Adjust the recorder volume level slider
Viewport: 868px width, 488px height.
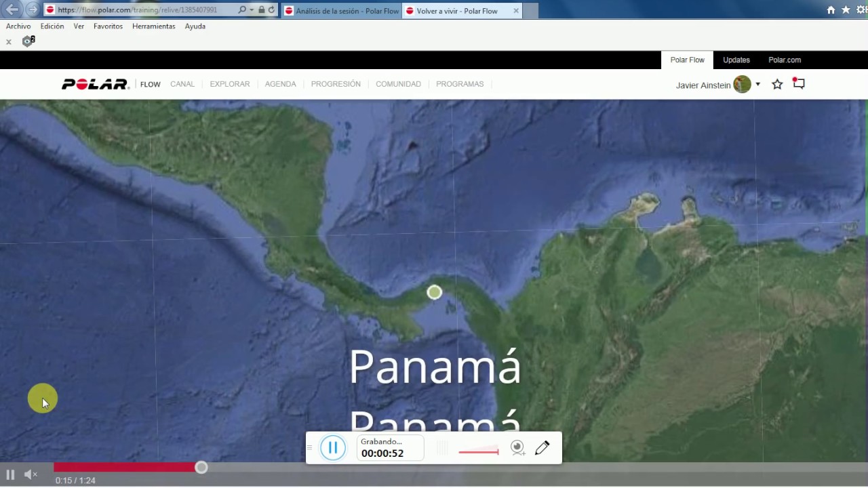click(x=479, y=451)
